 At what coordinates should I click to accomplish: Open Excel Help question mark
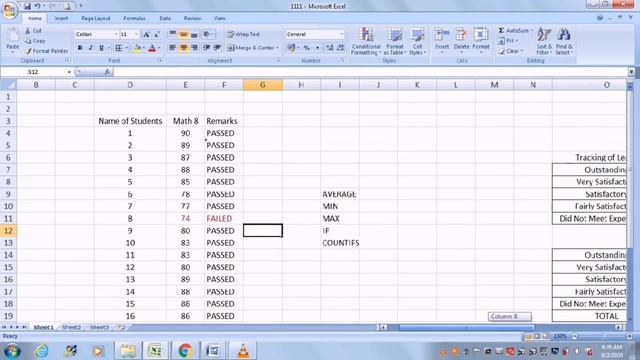600,18
